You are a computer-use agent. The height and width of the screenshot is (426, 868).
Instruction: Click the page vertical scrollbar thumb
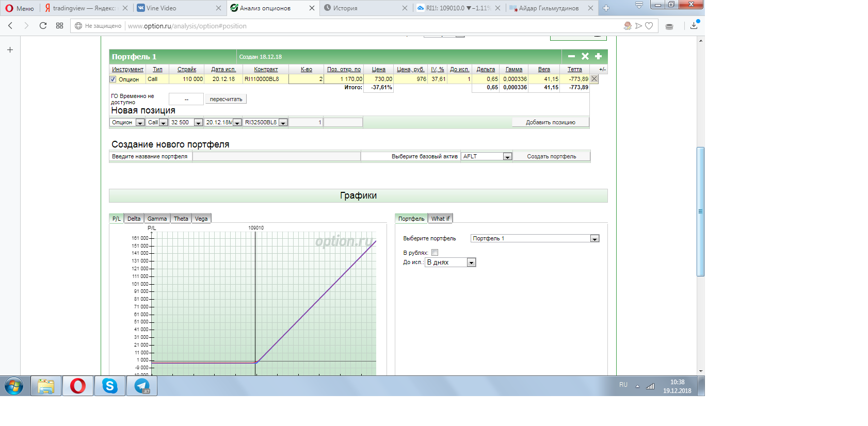(701, 211)
